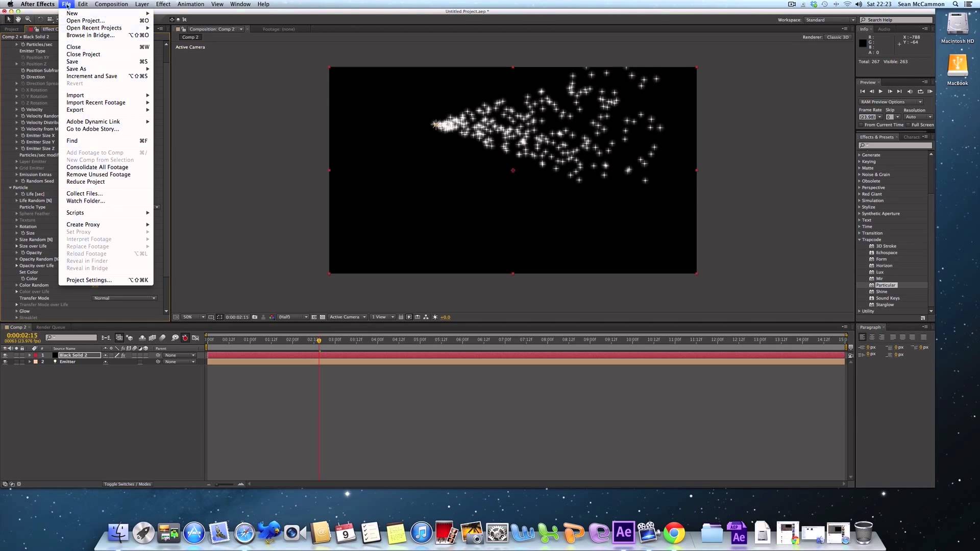Click Preview last frame button
This screenshot has width=980, height=551.
pyautogui.click(x=899, y=91)
